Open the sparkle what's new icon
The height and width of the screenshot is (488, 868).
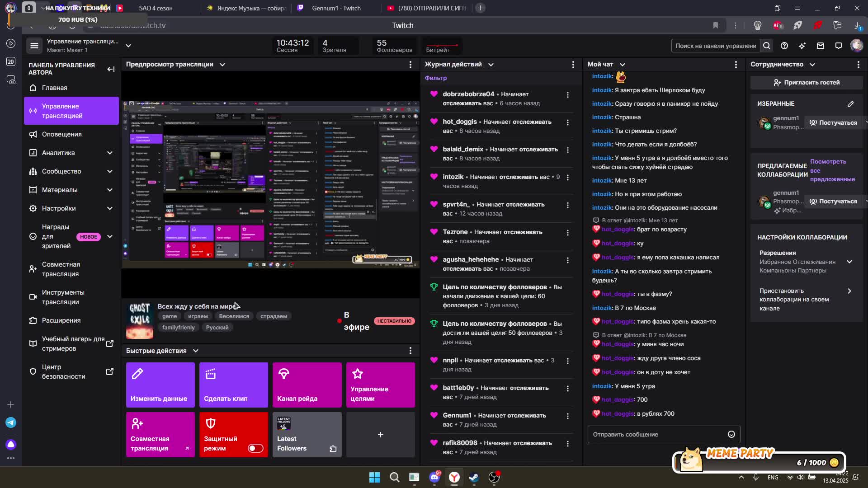802,46
